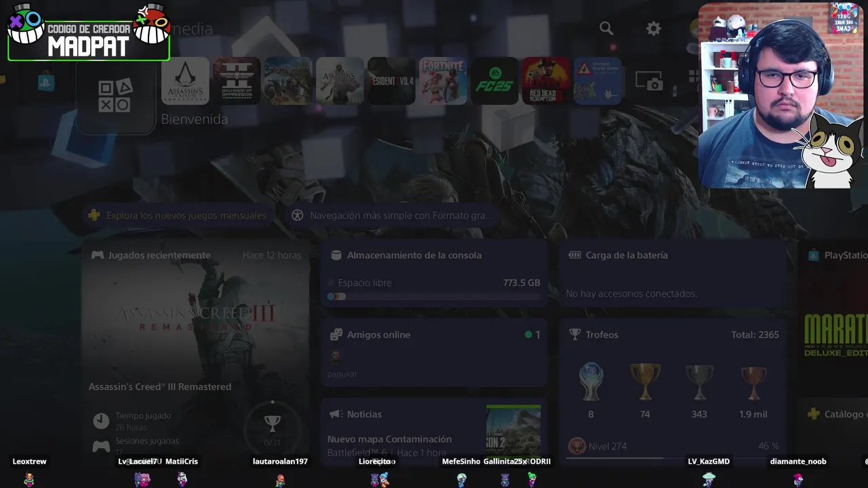The image size is (868, 488).
Task: Open the Carga de la batería card
Action: (673, 273)
